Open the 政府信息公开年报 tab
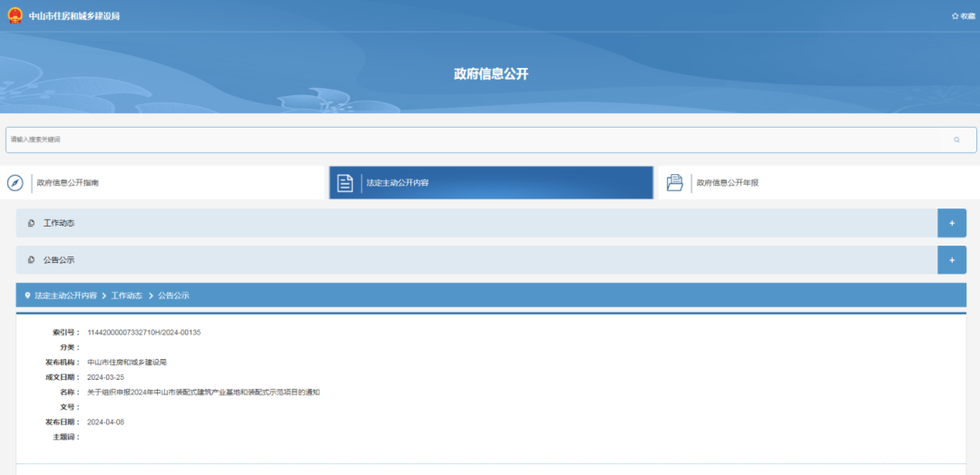 pos(818,183)
